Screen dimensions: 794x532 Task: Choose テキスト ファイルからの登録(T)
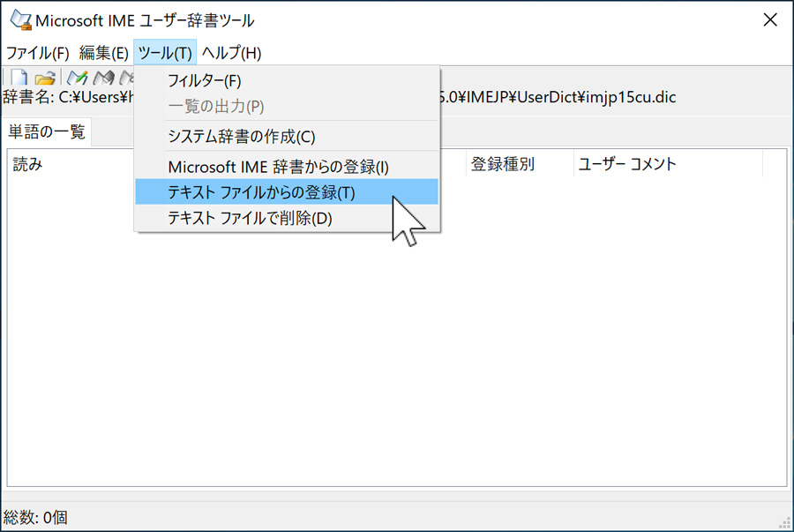pyautogui.click(x=287, y=191)
